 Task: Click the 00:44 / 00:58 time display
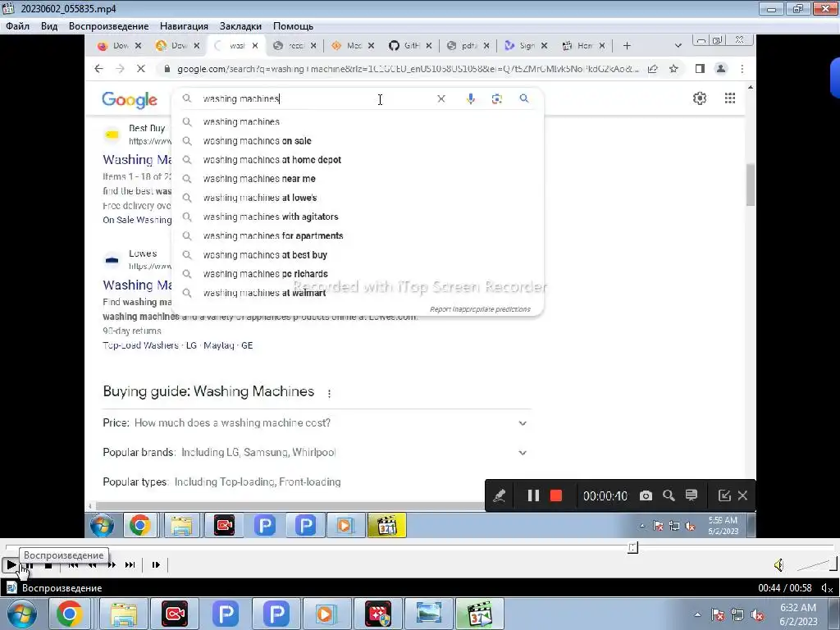[x=785, y=588]
